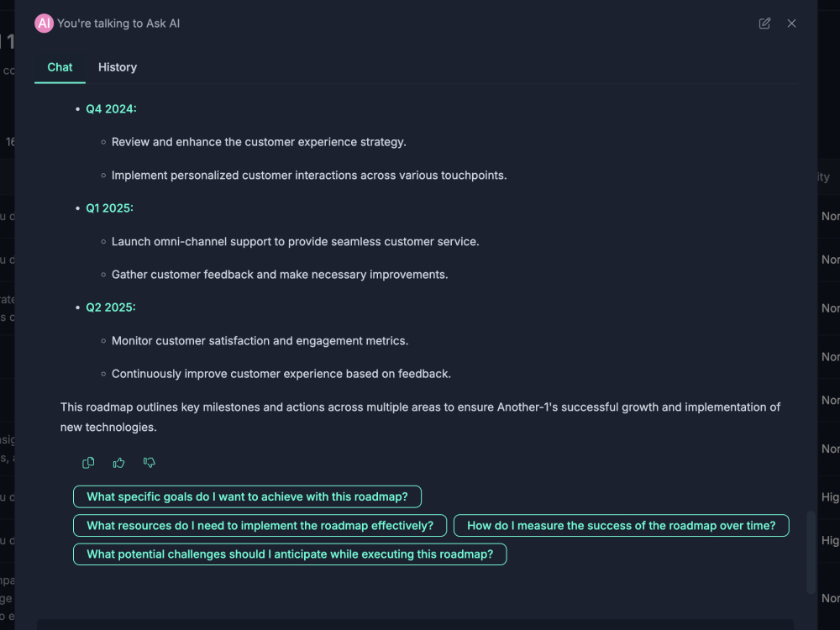The width and height of the screenshot is (840, 630).
Task: Click the Launch omni-channel support bullet line
Action: click(x=295, y=242)
